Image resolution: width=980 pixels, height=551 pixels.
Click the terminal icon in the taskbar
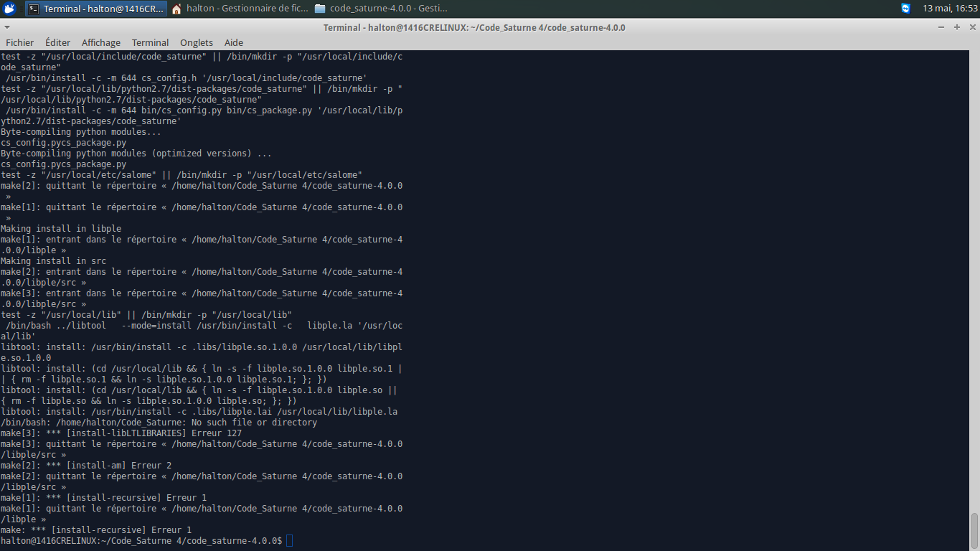[34, 9]
